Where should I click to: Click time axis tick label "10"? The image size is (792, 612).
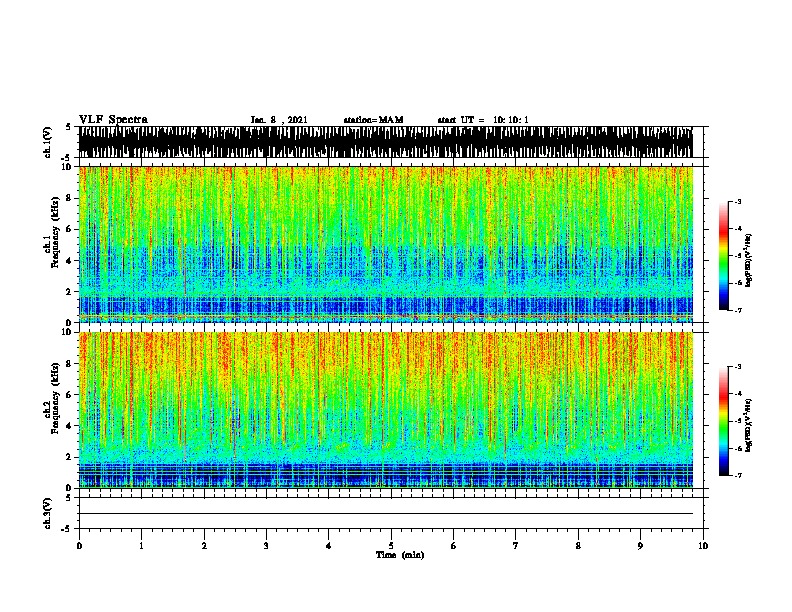(x=703, y=546)
